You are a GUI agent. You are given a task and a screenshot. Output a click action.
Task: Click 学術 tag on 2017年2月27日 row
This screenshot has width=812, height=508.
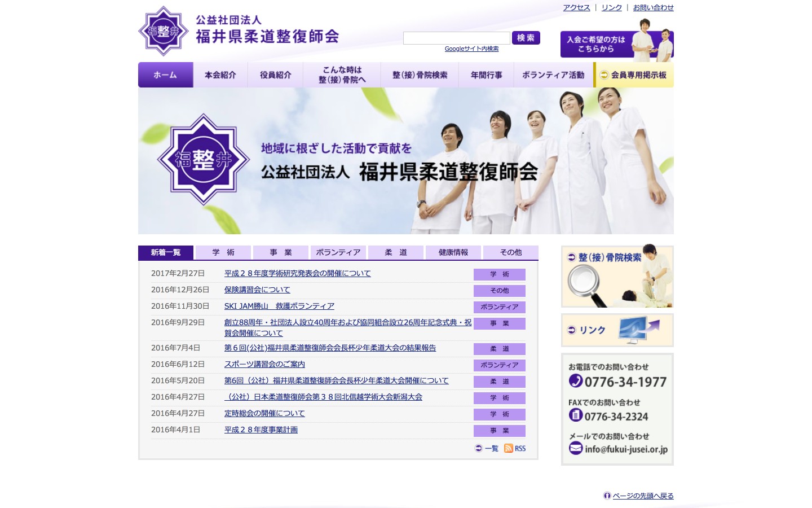pyautogui.click(x=500, y=274)
